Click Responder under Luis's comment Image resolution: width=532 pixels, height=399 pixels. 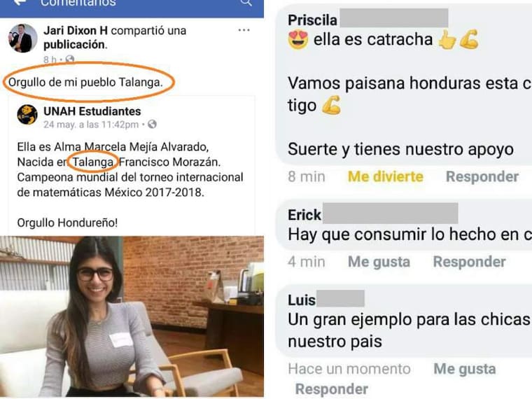(332, 389)
